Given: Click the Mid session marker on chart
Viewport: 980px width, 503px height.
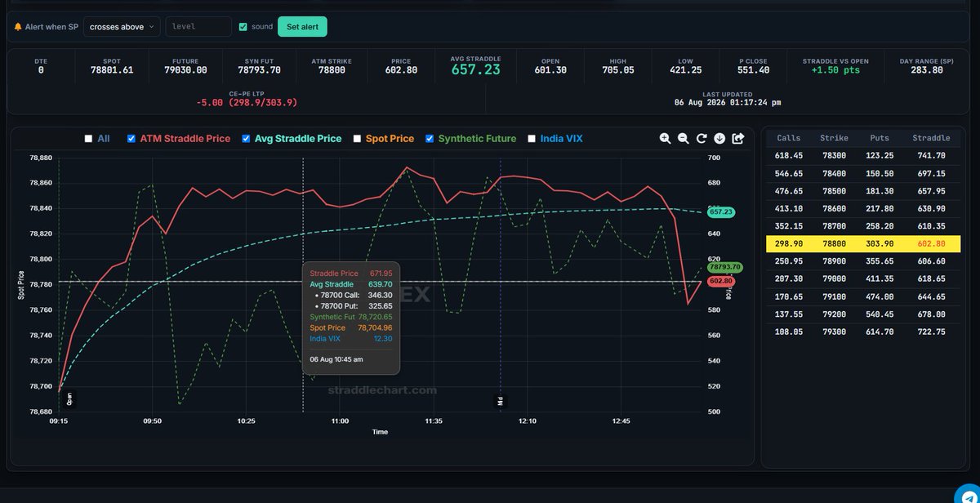Looking at the screenshot, I should (x=501, y=400).
